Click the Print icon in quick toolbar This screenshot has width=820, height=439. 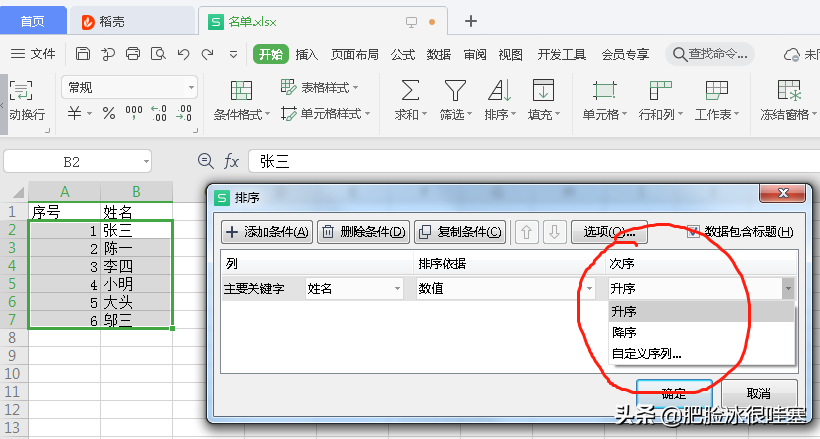click(x=133, y=54)
